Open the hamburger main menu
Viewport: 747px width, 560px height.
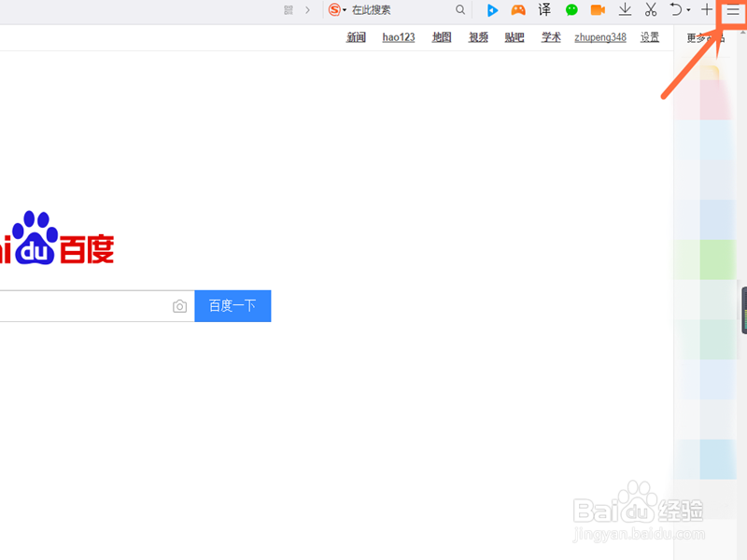pos(733,10)
